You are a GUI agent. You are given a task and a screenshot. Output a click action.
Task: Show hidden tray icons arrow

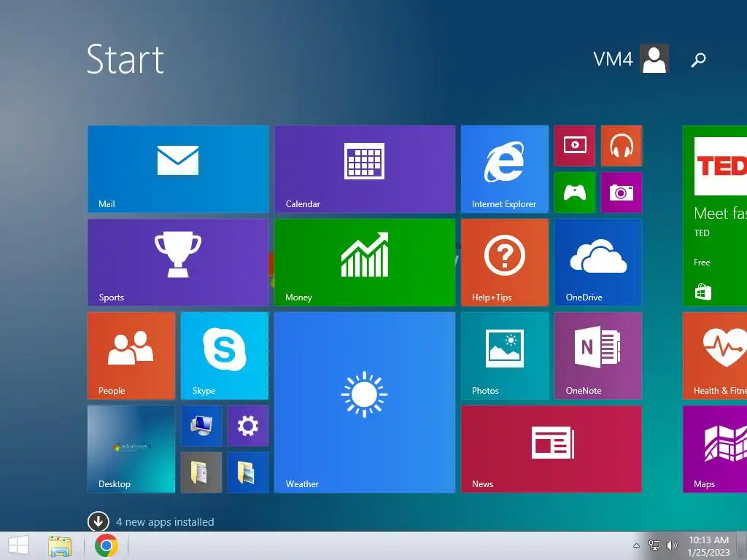point(636,545)
